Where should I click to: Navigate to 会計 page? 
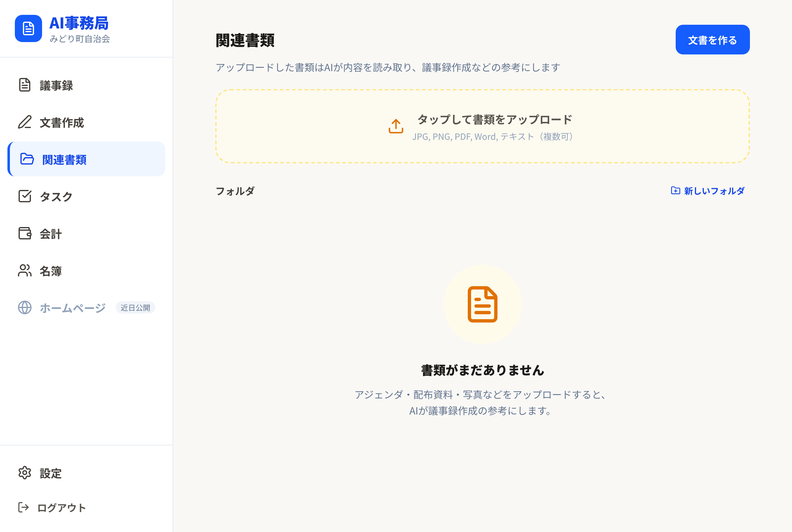[x=86, y=234]
